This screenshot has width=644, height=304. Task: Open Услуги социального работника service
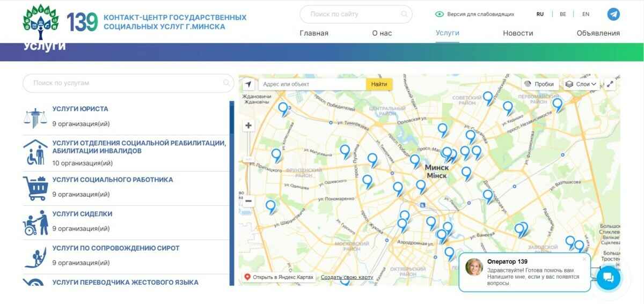(113, 180)
